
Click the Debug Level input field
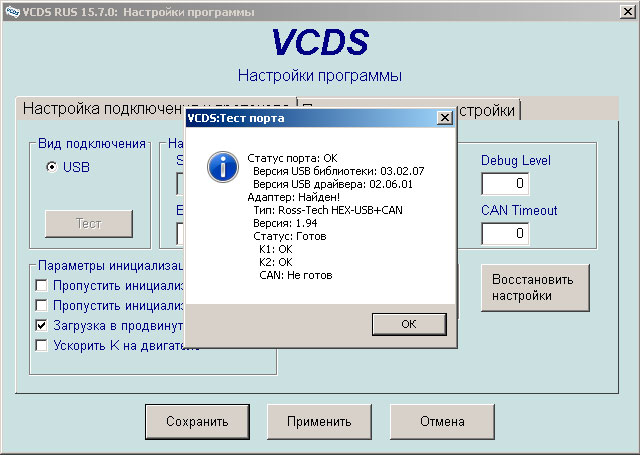pos(505,184)
